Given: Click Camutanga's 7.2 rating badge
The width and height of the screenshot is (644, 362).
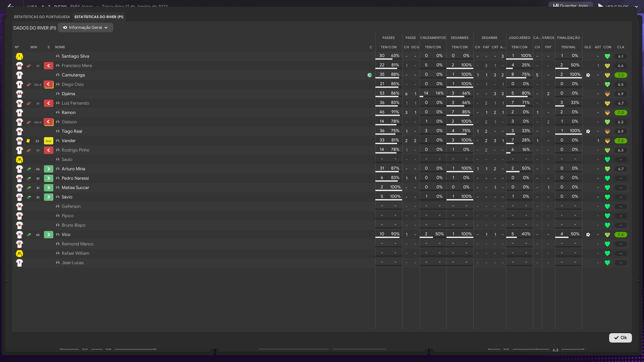Looking at the screenshot, I should tap(621, 75).
